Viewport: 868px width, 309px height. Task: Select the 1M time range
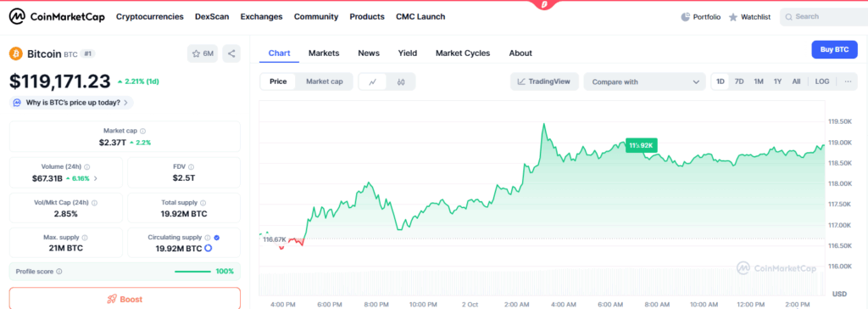point(759,81)
